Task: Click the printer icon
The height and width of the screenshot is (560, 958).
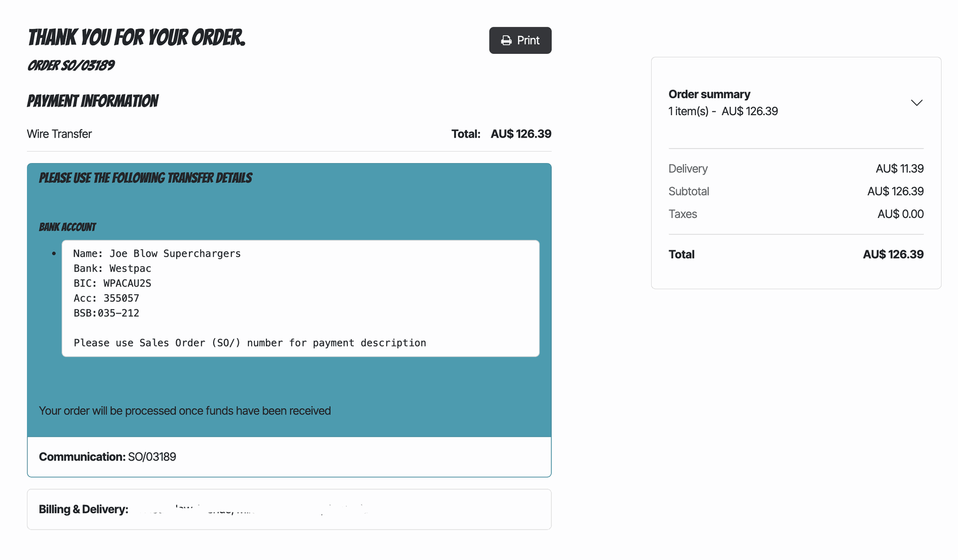Action: pyautogui.click(x=506, y=40)
